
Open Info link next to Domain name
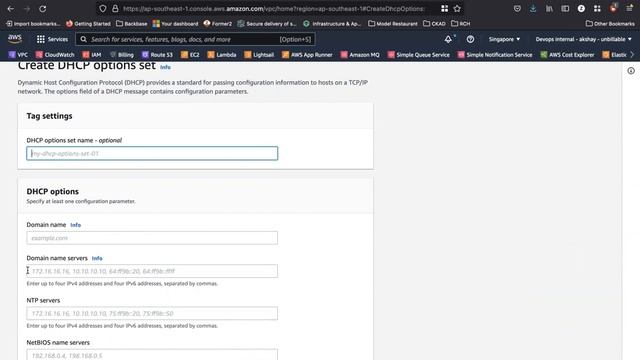76,225
